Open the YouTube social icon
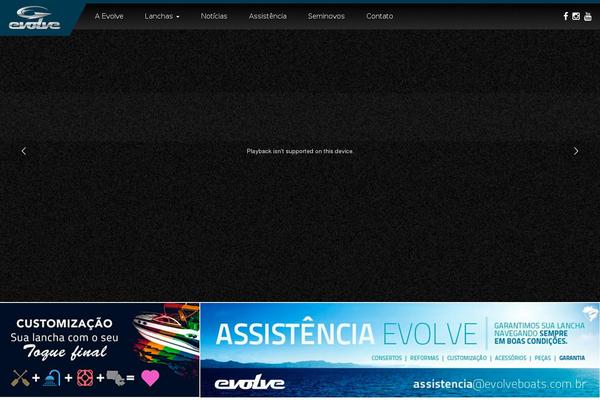This screenshot has width=600, height=400. tap(588, 16)
